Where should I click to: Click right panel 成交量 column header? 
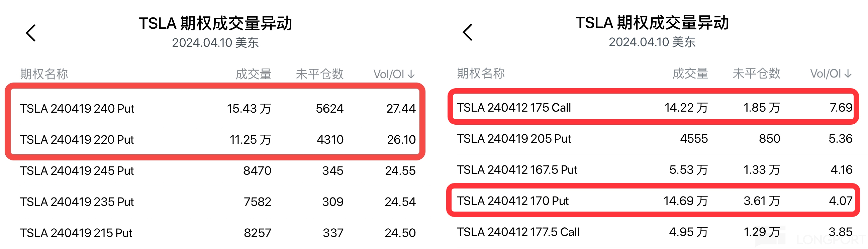(690, 73)
